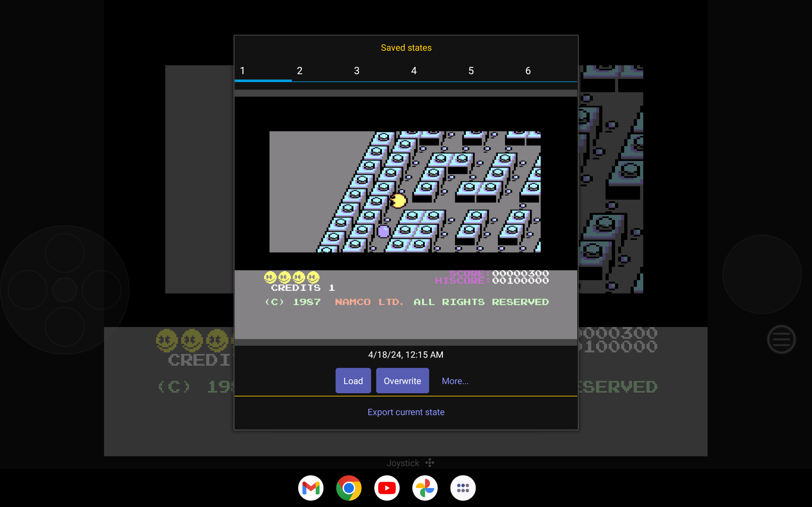Expand the More... options
812x507 pixels.
[x=455, y=381]
